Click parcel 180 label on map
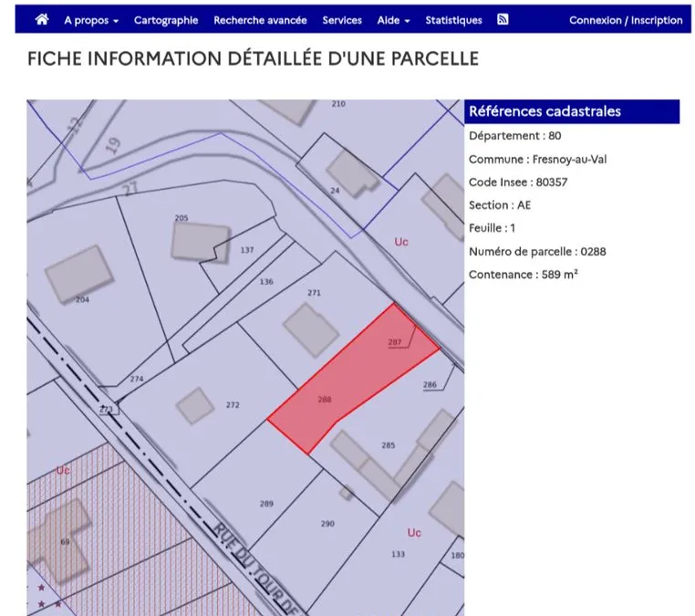 458,555
